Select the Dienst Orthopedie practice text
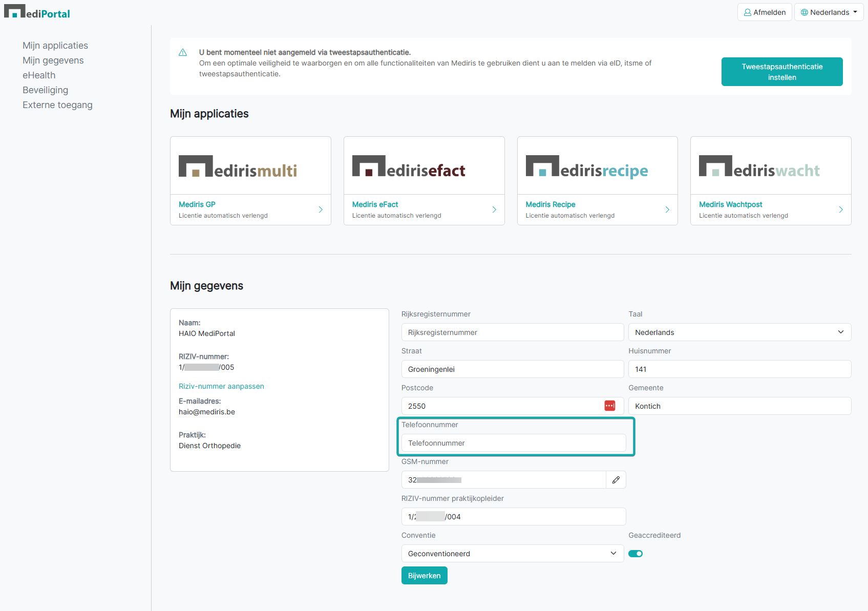 coord(209,446)
